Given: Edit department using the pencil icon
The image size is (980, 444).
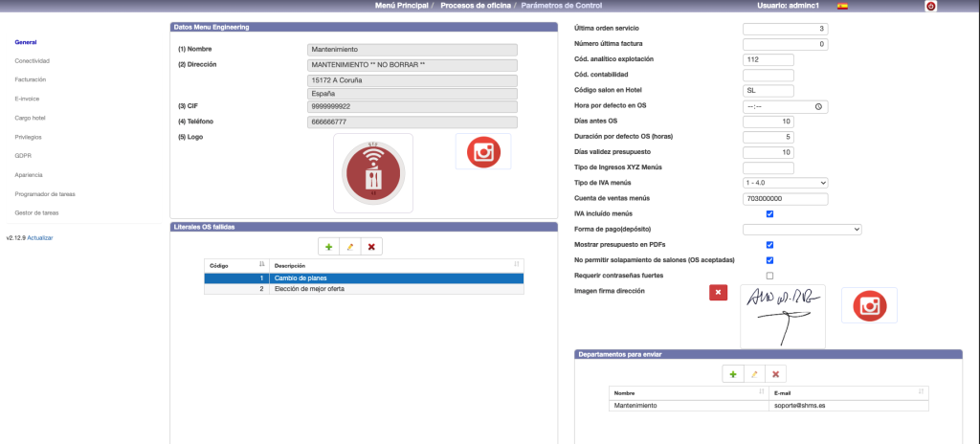Looking at the screenshot, I should pyautogui.click(x=754, y=374).
